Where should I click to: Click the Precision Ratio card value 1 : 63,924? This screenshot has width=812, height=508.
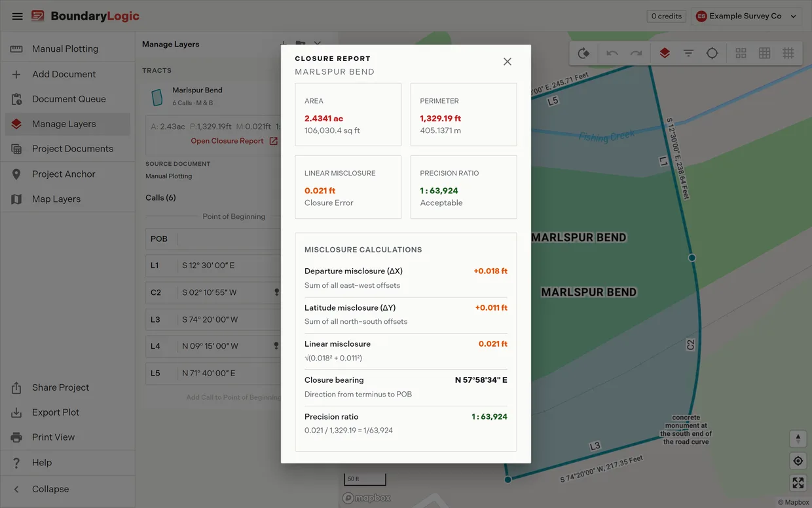click(x=439, y=191)
